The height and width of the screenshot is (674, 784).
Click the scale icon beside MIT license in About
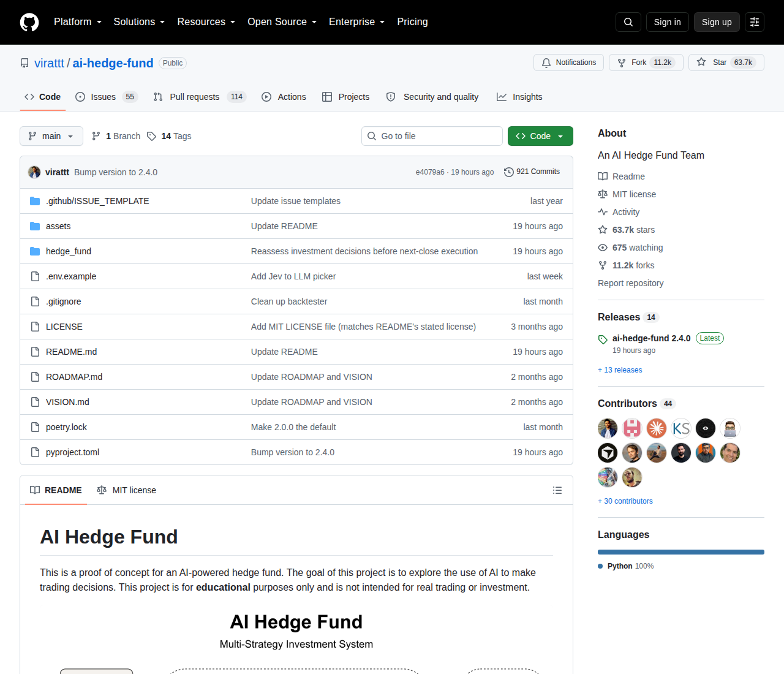pos(603,194)
